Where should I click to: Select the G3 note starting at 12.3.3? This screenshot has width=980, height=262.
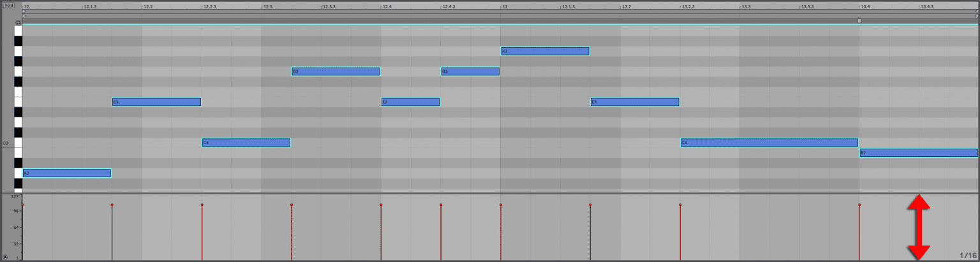(336, 71)
